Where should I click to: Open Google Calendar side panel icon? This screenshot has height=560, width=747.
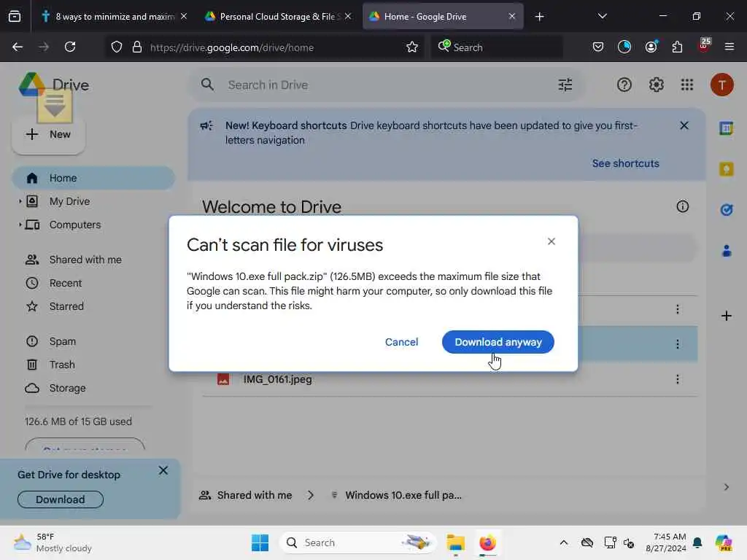click(x=726, y=128)
